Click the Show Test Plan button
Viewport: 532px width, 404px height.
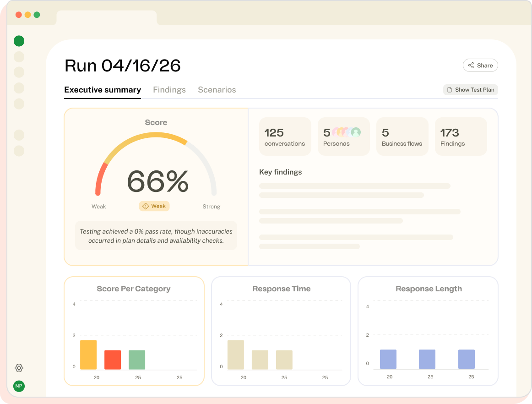coord(470,90)
